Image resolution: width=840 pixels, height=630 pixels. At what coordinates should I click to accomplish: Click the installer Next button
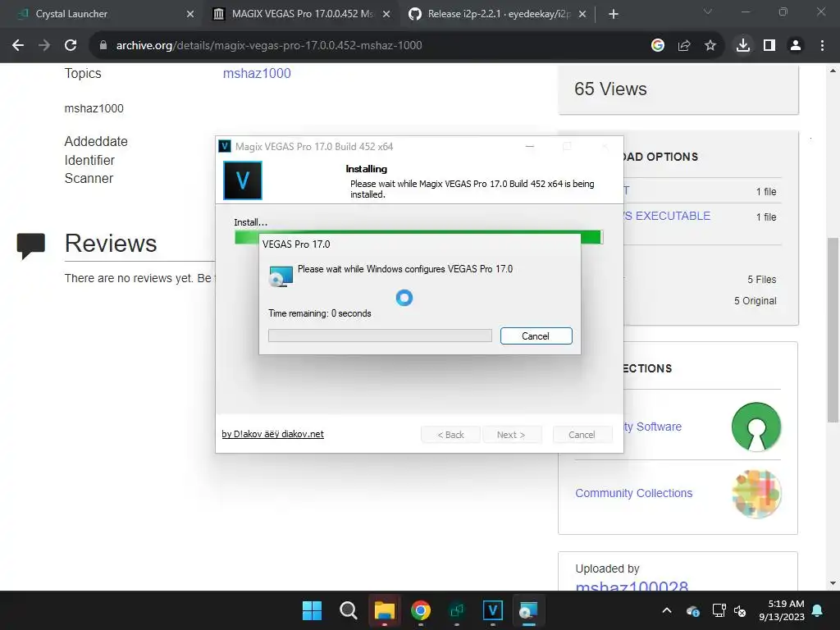(511, 435)
